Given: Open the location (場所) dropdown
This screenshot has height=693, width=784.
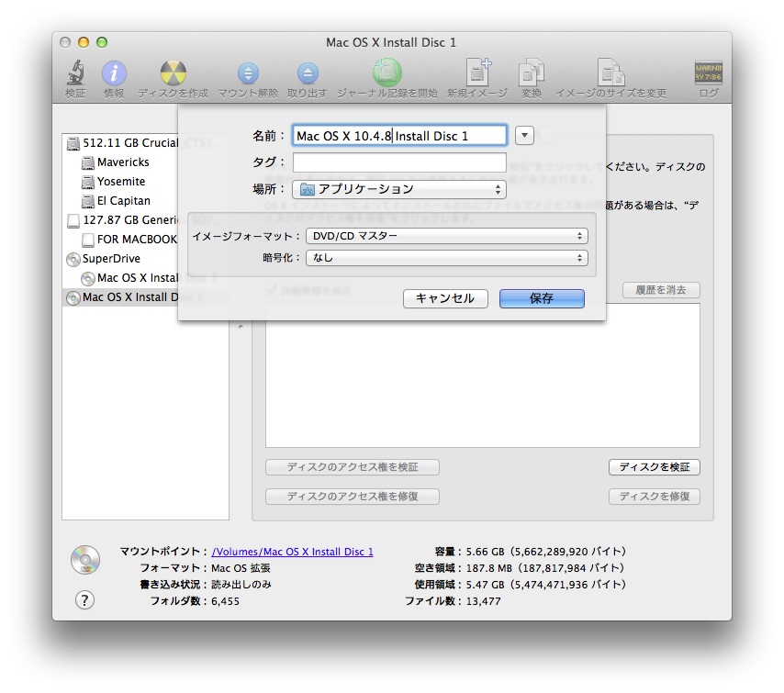Looking at the screenshot, I should [x=399, y=189].
